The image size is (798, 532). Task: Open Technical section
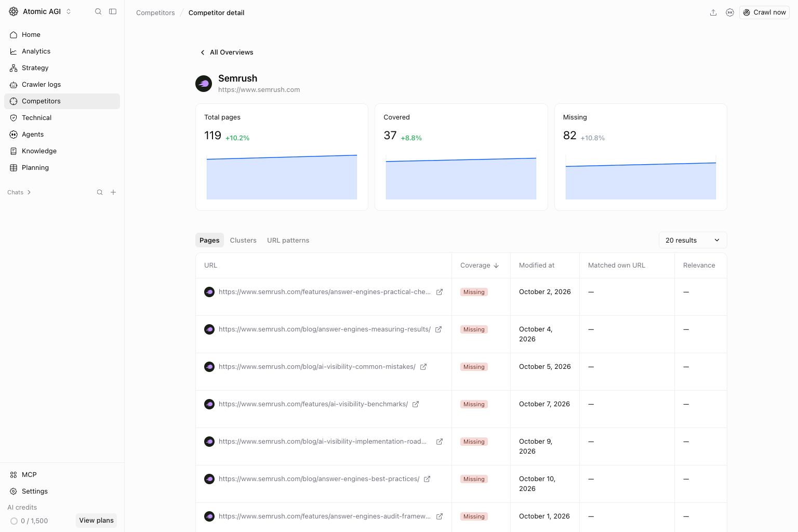[x=62, y=118]
